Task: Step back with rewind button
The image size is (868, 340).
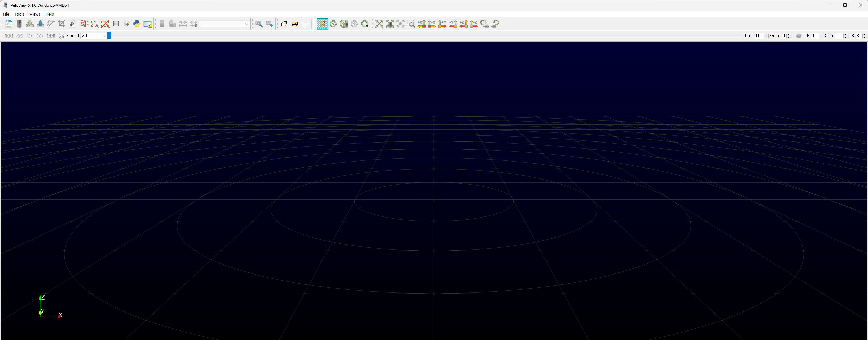Action: point(19,36)
